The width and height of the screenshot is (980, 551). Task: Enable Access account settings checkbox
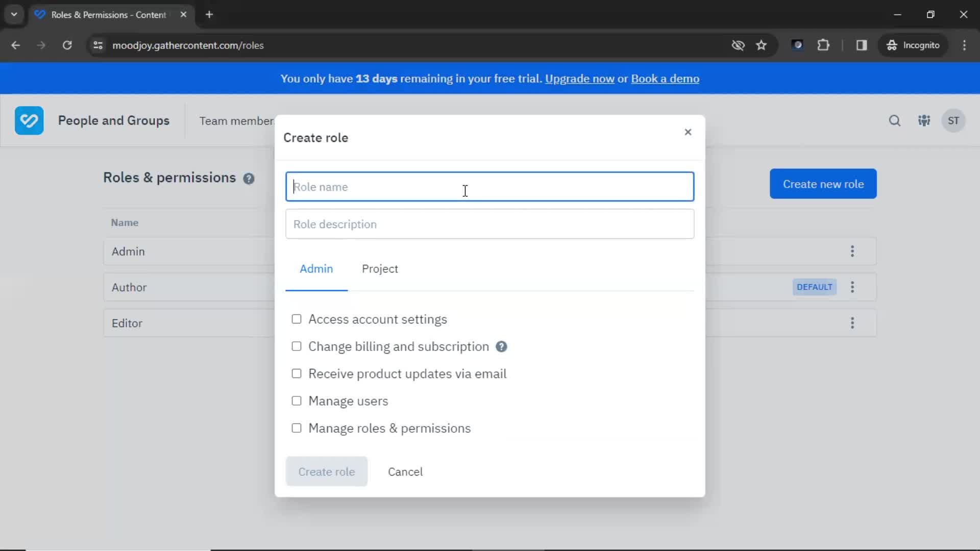coord(296,319)
